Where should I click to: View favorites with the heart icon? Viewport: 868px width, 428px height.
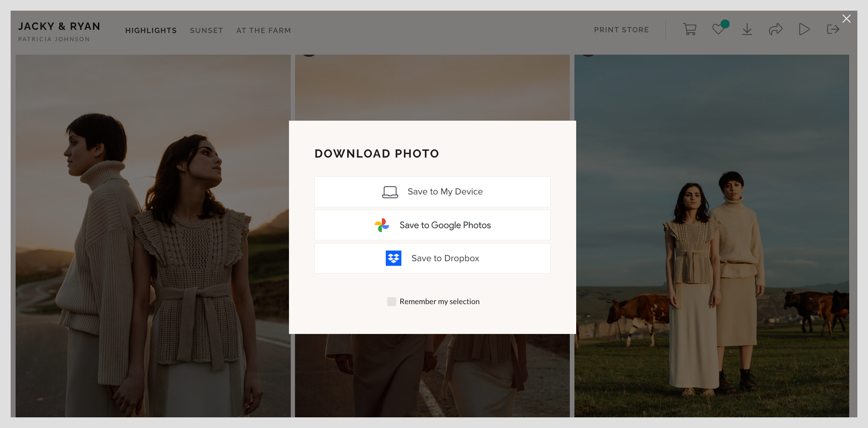tap(719, 30)
